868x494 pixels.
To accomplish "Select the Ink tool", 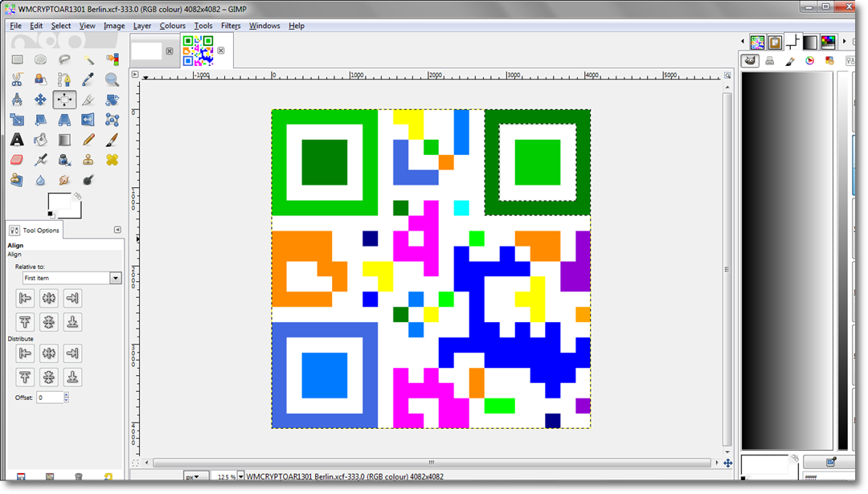I will tap(64, 160).
